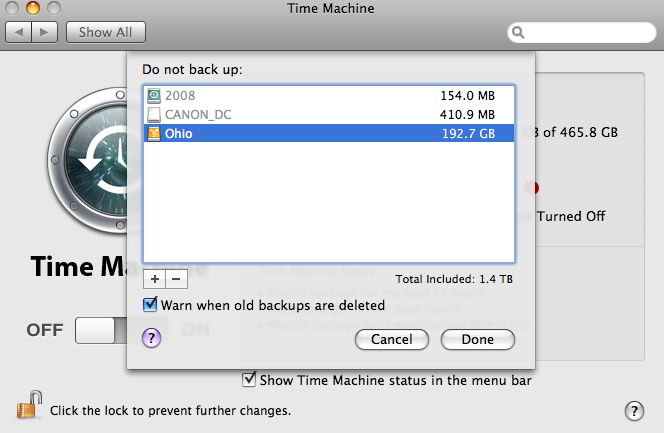Click the lock icon to prevent changes
Image resolution: width=664 pixels, height=433 pixels.
[x=27, y=407]
